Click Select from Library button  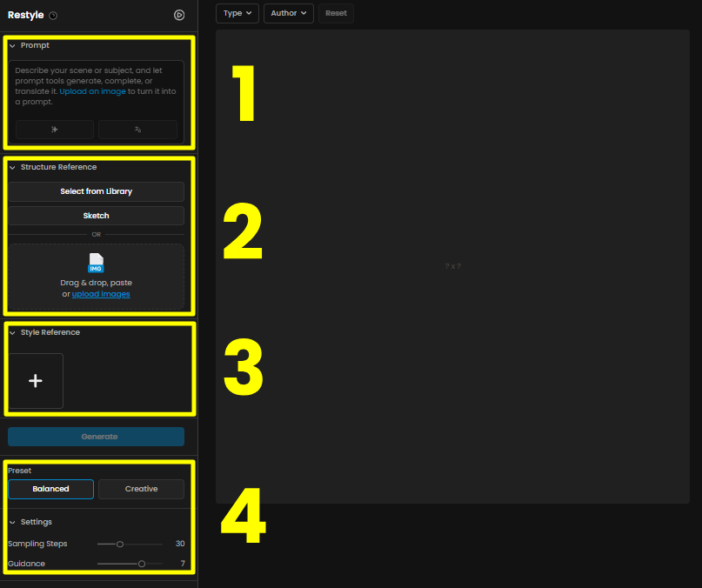[x=97, y=191]
